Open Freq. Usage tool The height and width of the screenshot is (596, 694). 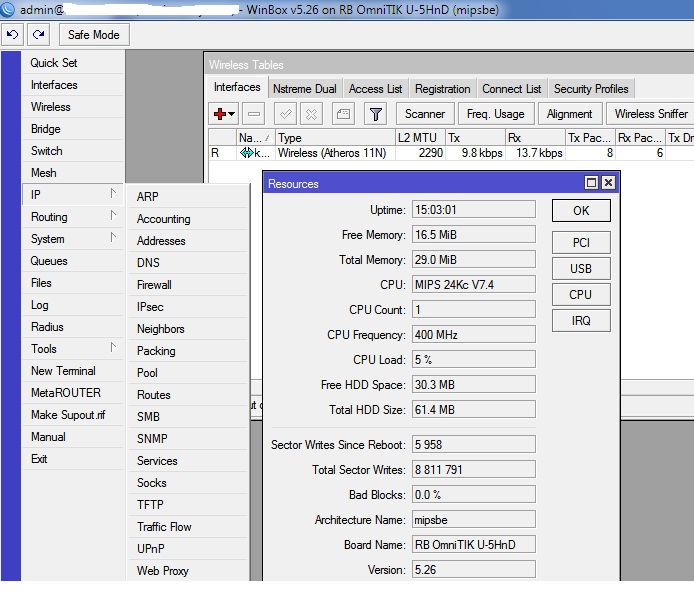point(496,114)
